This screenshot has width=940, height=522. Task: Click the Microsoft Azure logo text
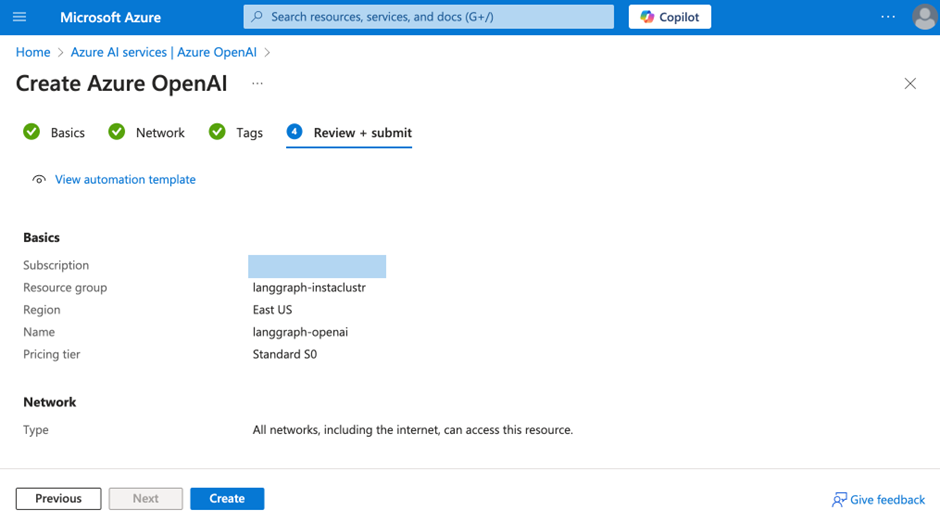110,17
